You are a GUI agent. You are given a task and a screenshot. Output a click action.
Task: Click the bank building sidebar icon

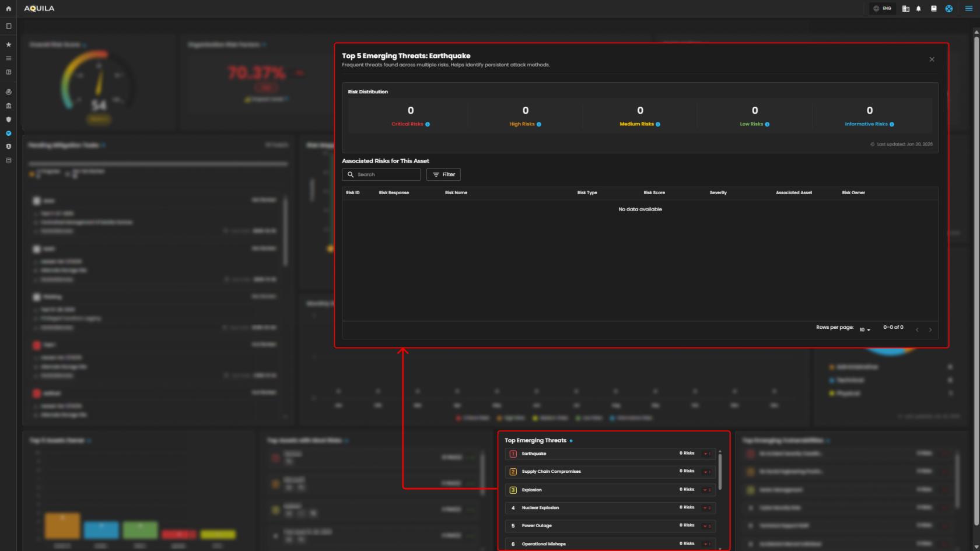(8, 106)
